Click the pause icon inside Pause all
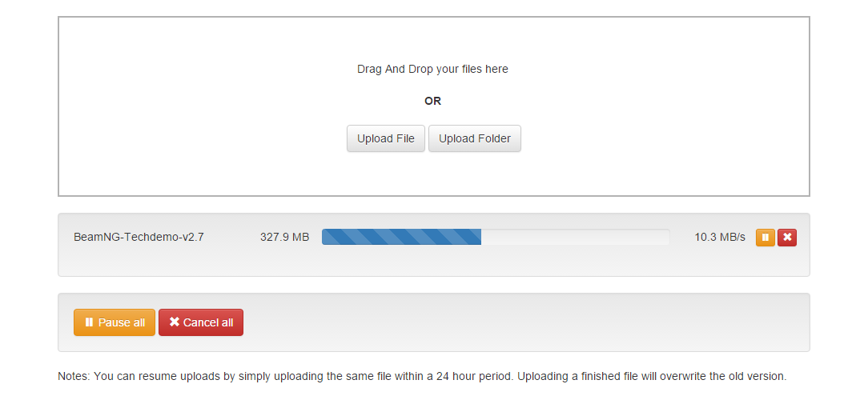The height and width of the screenshot is (404, 868). (x=89, y=322)
